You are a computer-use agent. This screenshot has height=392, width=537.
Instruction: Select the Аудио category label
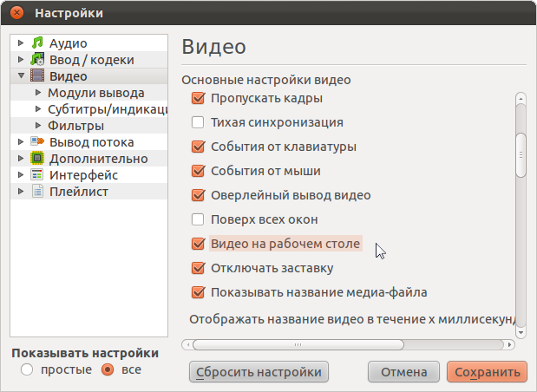click(x=69, y=43)
